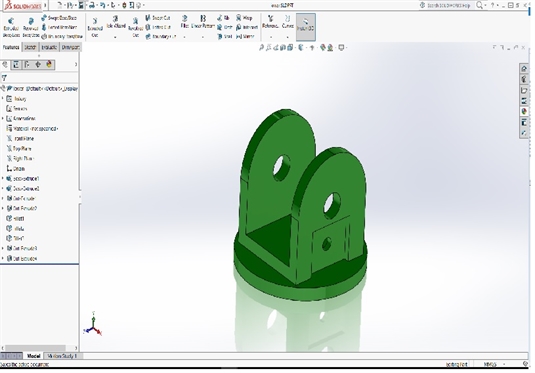Click the Section View icon in view toolbar

tap(283, 48)
